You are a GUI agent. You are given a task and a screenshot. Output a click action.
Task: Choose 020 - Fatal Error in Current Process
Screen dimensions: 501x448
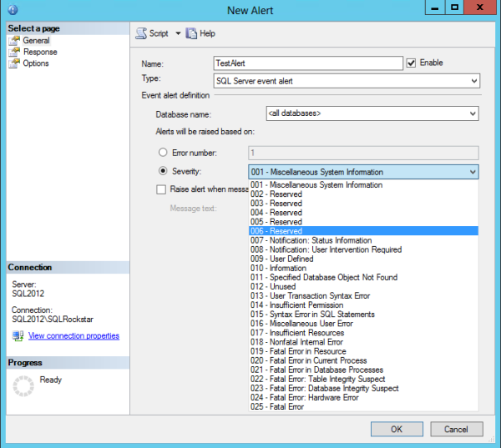pyautogui.click(x=363, y=360)
